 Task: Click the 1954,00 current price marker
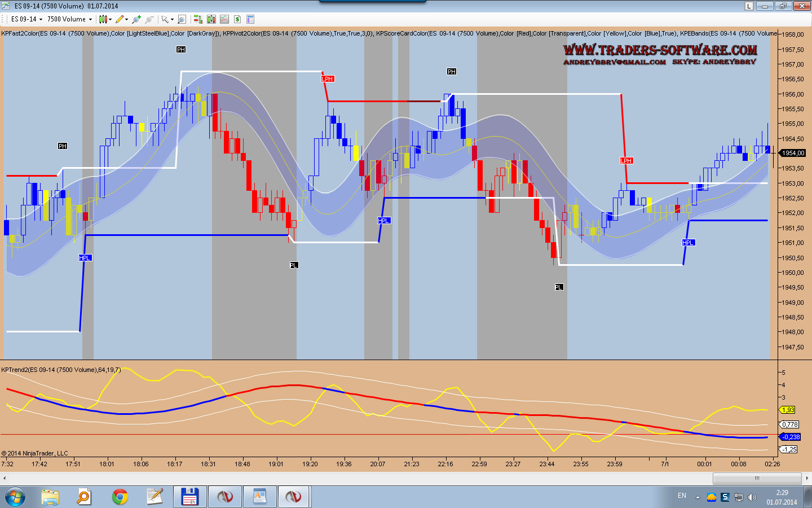(793, 153)
